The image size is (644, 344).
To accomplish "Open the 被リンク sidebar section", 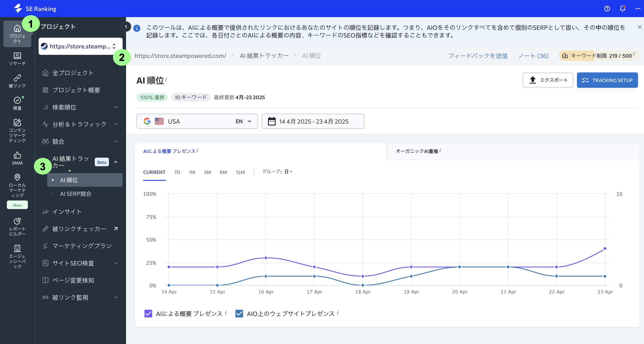I will point(17,81).
